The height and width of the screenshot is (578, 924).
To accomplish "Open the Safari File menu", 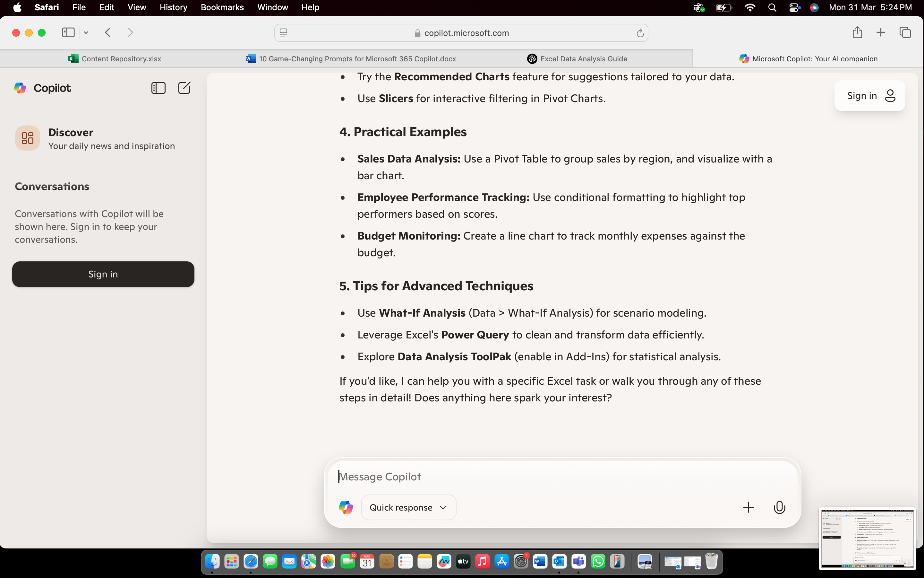I will pos(79,8).
